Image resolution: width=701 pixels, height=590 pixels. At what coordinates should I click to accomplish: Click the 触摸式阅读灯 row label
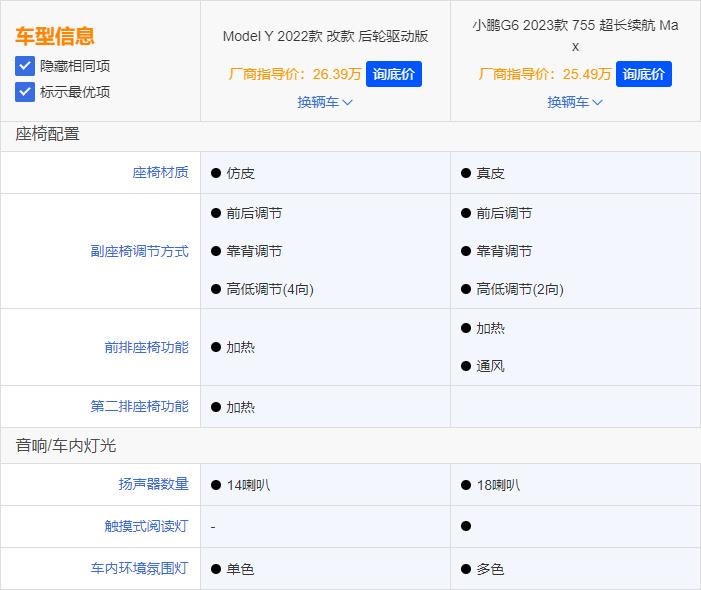(x=146, y=526)
